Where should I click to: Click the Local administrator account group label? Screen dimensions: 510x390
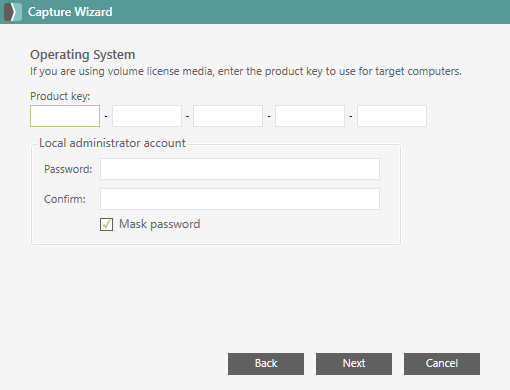pos(112,143)
